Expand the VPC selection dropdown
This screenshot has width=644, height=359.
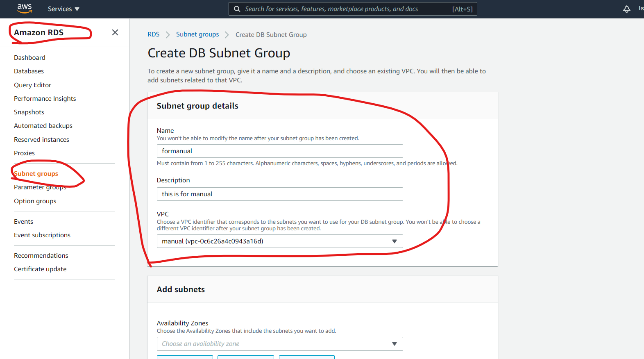(x=280, y=241)
